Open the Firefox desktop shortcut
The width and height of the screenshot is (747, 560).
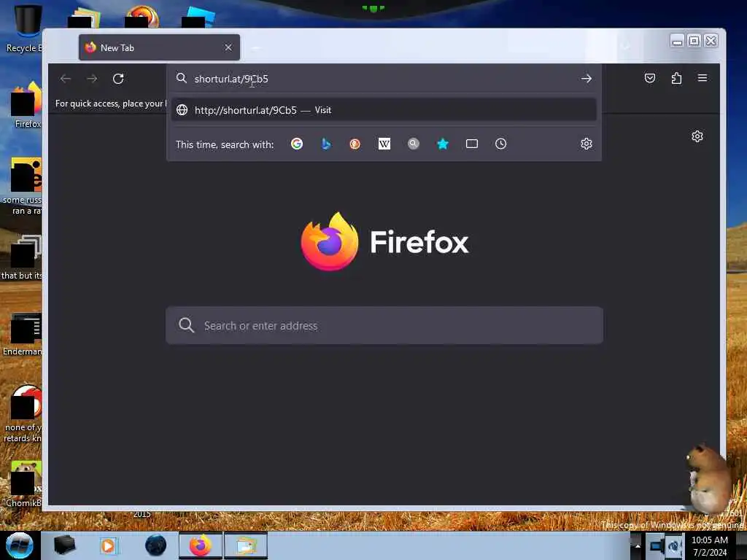click(x=26, y=105)
